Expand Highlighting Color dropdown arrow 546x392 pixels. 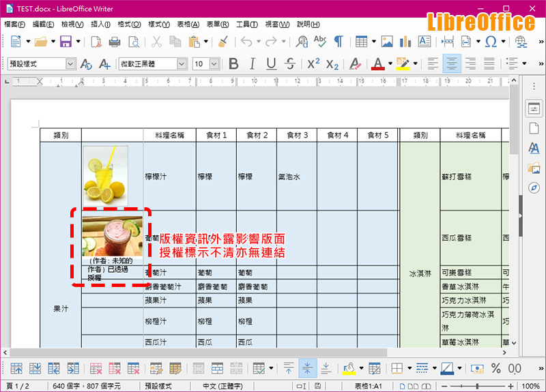click(416, 64)
